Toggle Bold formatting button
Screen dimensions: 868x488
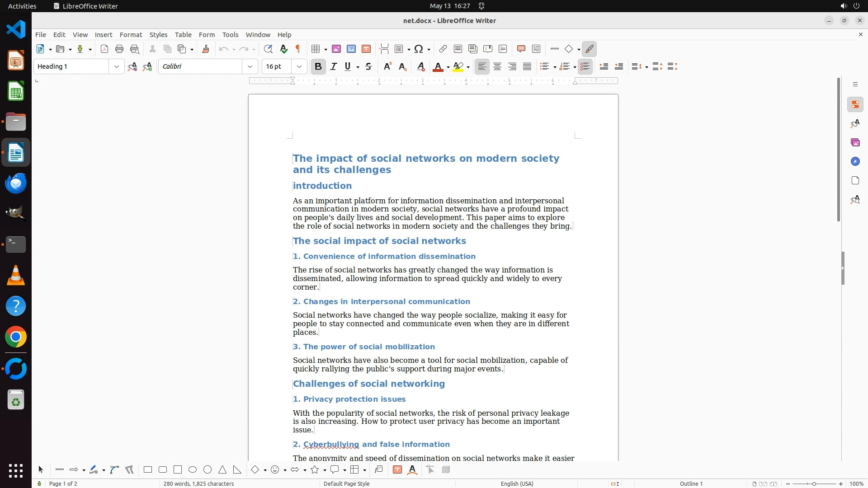[x=318, y=67]
